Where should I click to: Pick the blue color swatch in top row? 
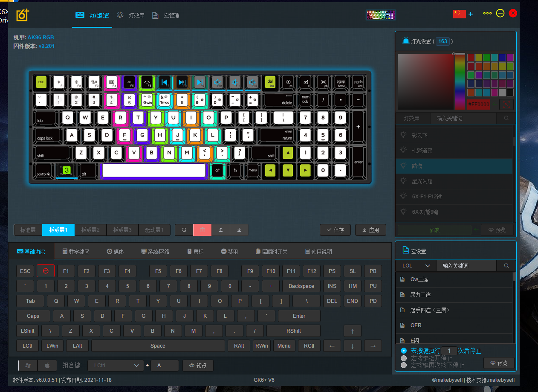502,58
